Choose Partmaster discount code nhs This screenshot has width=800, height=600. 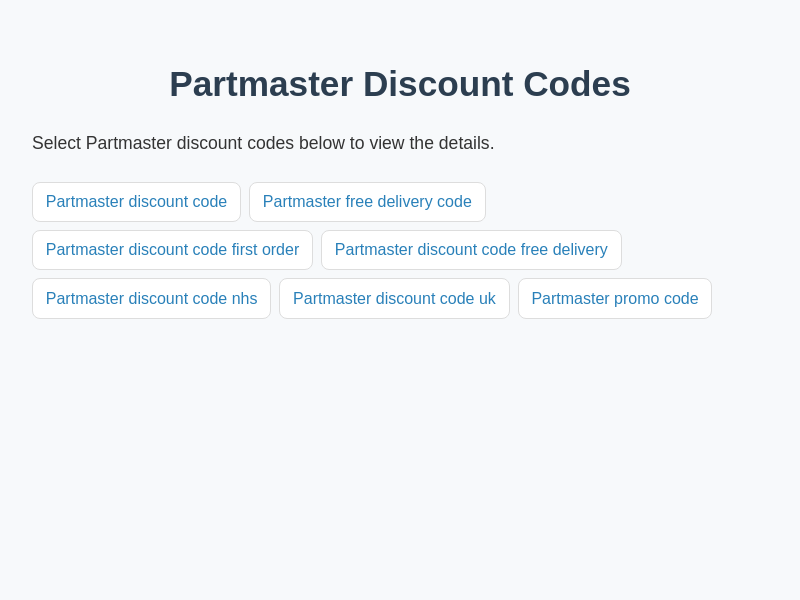[151, 299]
